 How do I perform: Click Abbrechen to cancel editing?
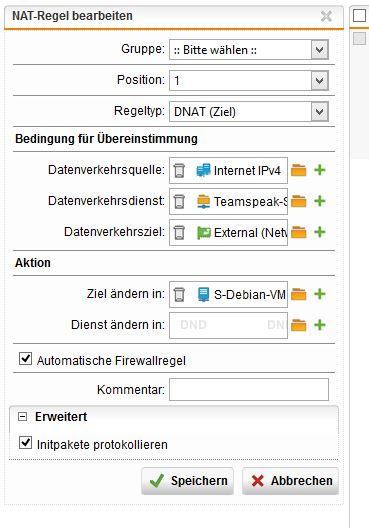coord(290,481)
